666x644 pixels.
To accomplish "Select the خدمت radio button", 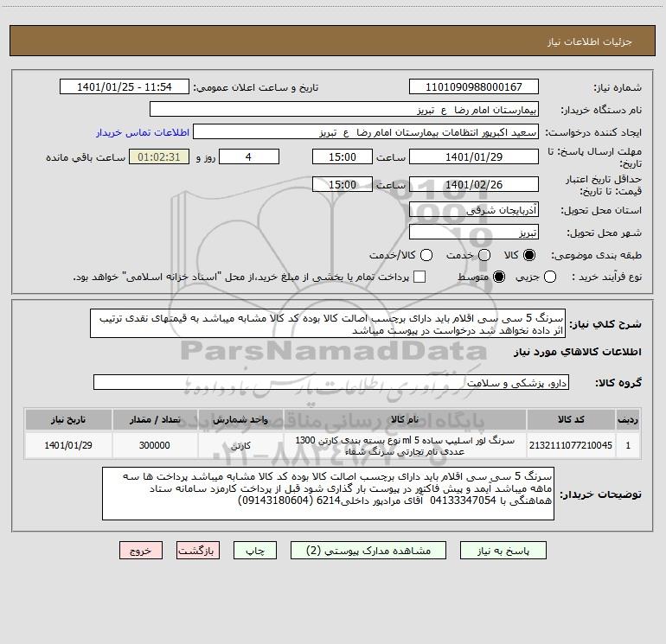I will click(484, 255).
